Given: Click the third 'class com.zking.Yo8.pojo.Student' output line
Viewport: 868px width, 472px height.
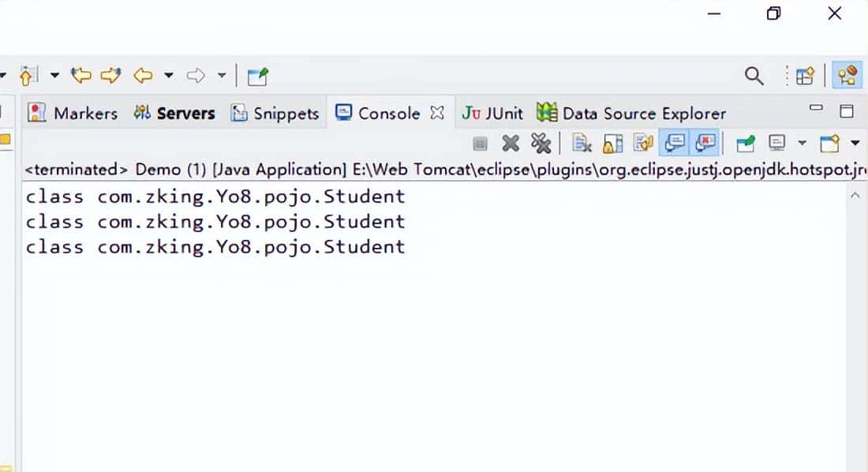Looking at the screenshot, I should coord(215,246).
